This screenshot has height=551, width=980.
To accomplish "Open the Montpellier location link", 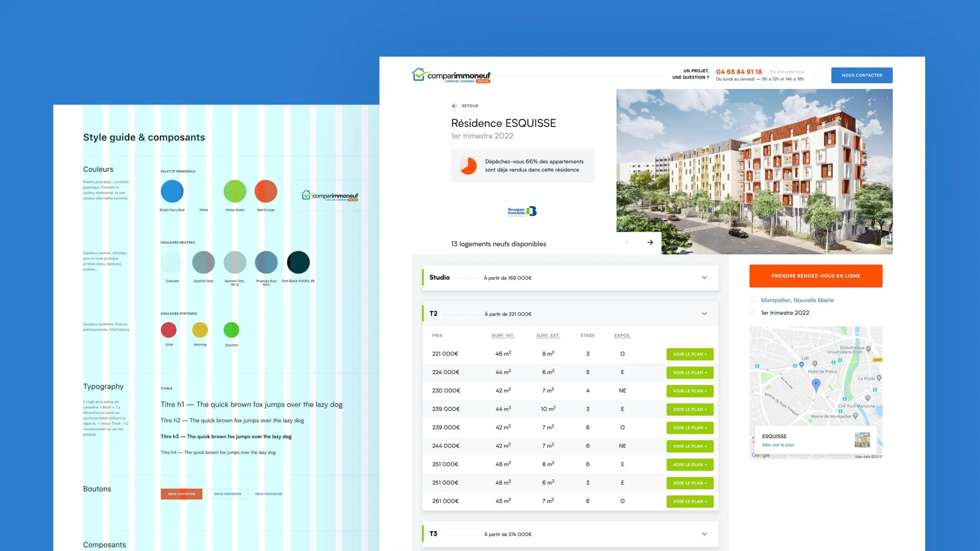I will 775,300.
